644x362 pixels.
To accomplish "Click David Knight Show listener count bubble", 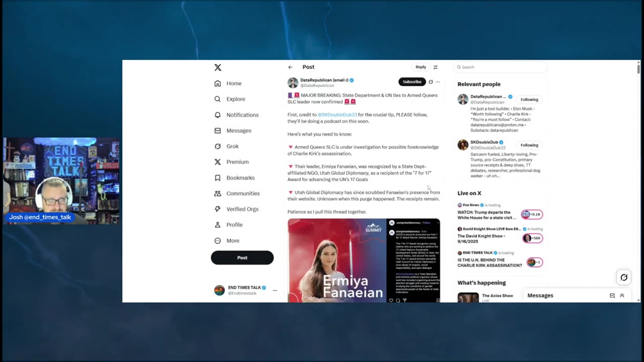I will point(532,238).
